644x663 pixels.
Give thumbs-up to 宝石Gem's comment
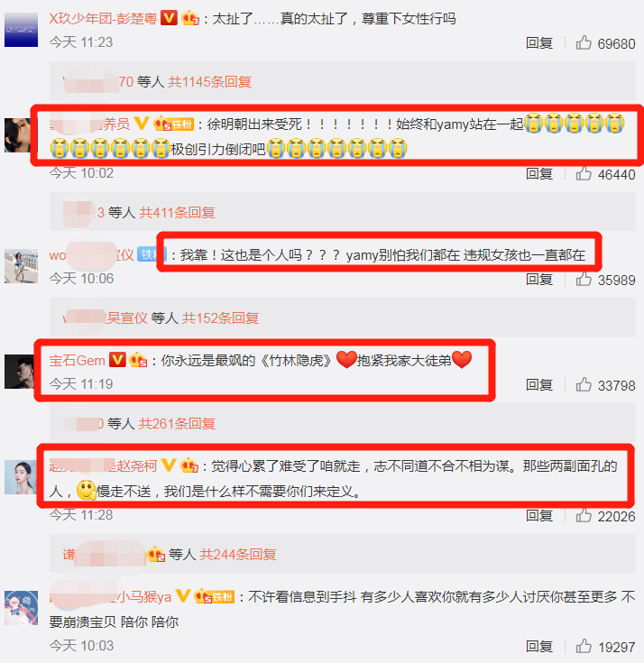tap(584, 384)
